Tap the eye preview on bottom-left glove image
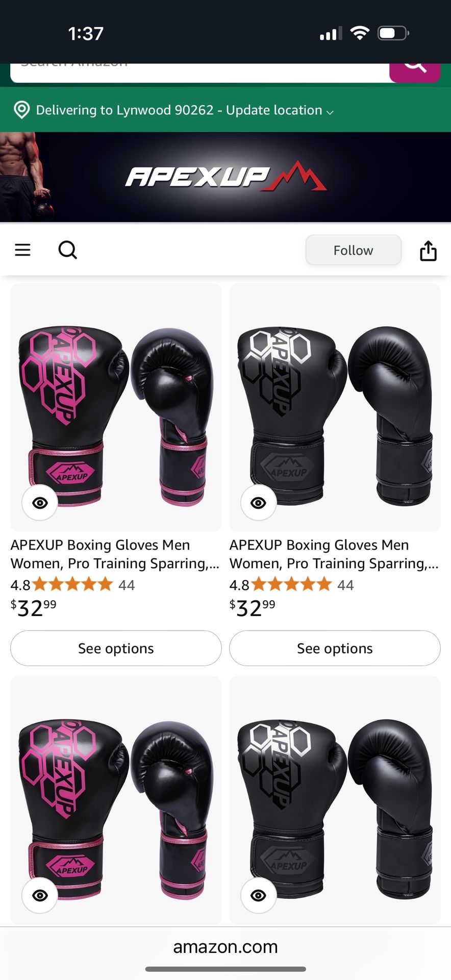 (x=39, y=895)
